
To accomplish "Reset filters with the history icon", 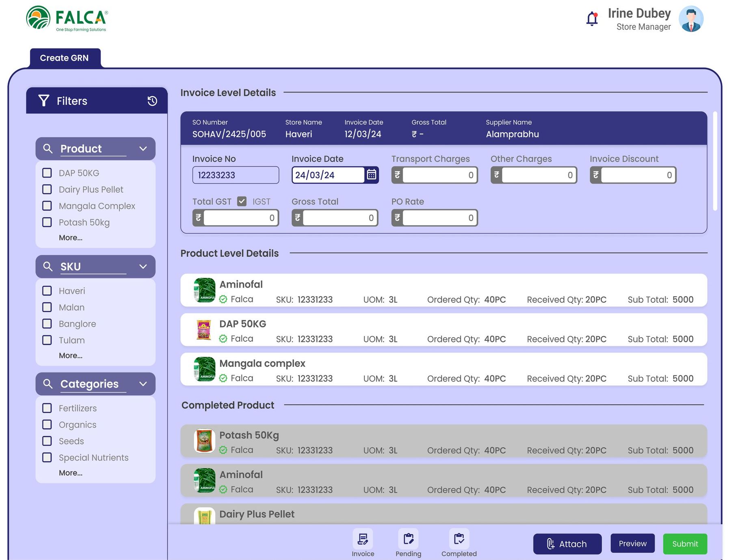I will [152, 101].
